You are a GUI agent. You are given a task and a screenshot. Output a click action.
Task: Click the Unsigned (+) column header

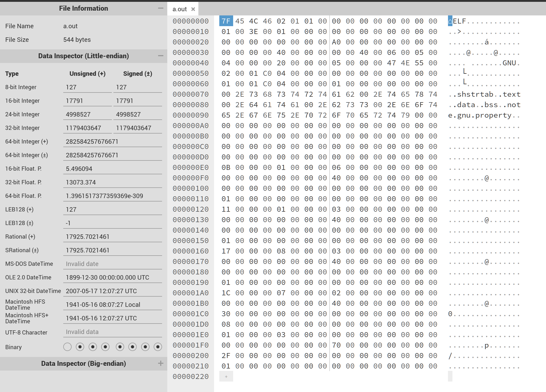88,74
